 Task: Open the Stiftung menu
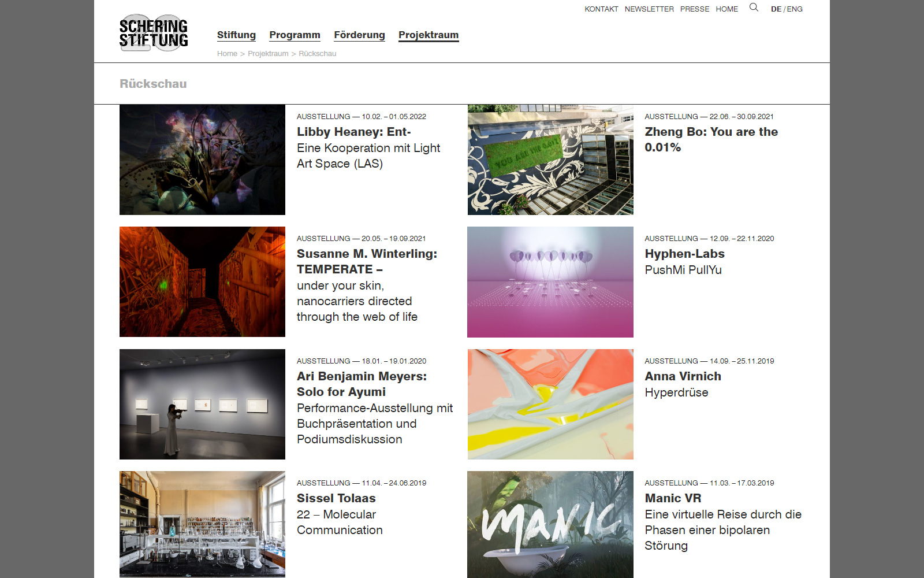tap(236, 35)
